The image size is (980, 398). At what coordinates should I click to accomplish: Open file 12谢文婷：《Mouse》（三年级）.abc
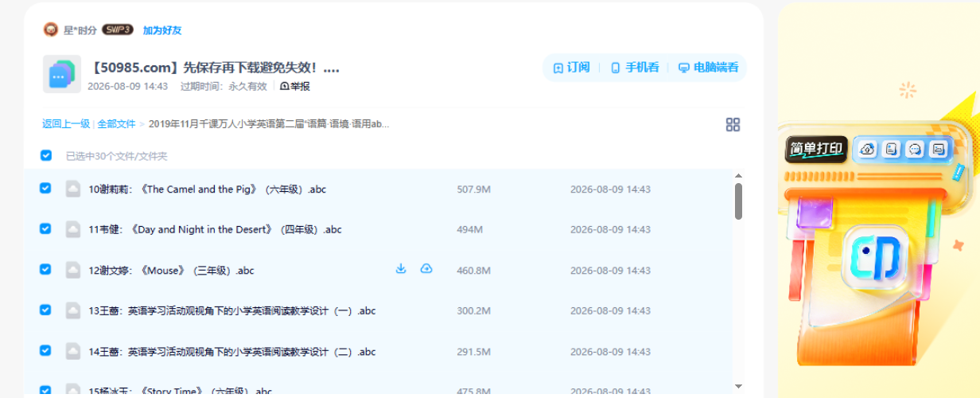tap(172, 271)
